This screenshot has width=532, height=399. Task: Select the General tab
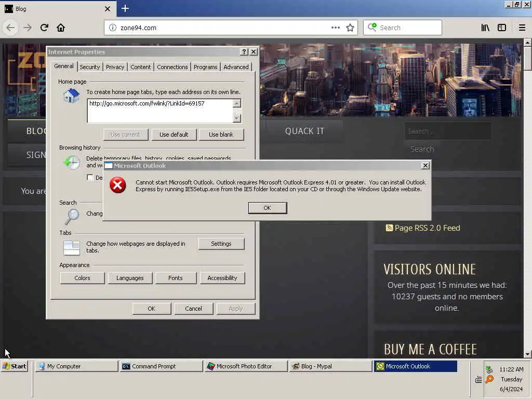pos(64,66)
